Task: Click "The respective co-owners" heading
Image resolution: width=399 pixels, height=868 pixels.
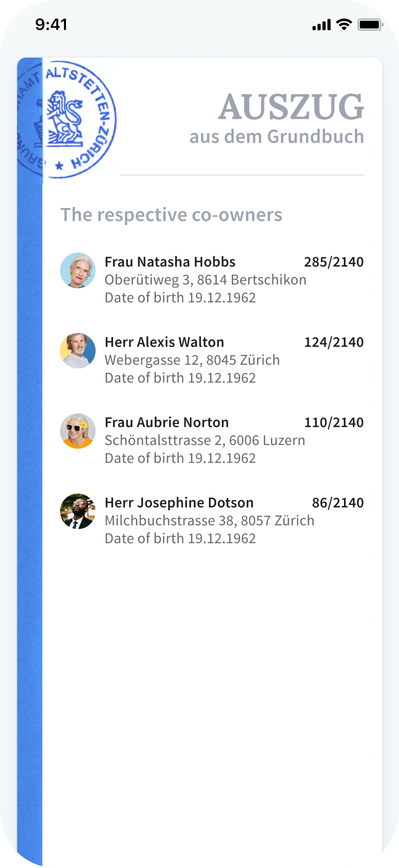Action: click(171, 215)
